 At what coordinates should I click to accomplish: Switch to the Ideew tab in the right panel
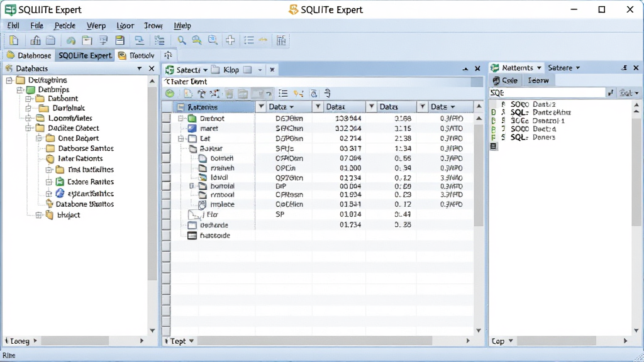point(538,80)
